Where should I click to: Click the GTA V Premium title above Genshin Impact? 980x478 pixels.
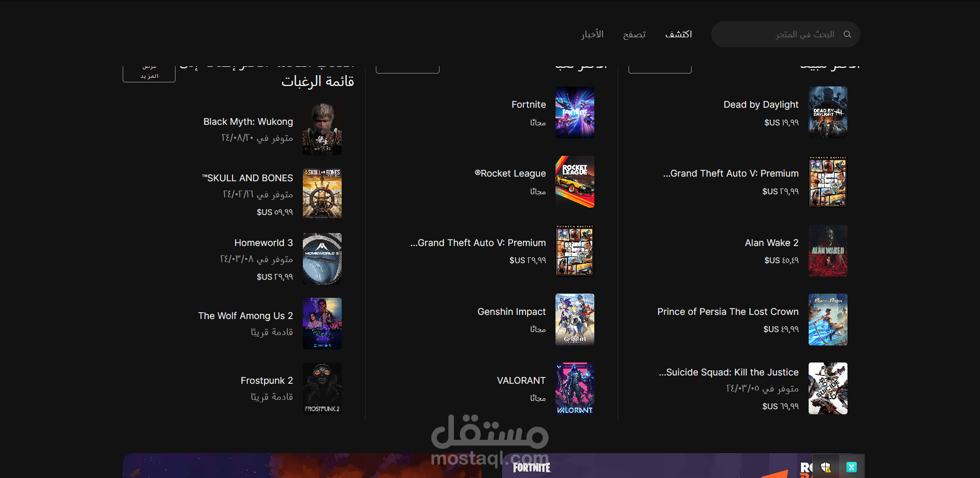[x=478, y=243]
